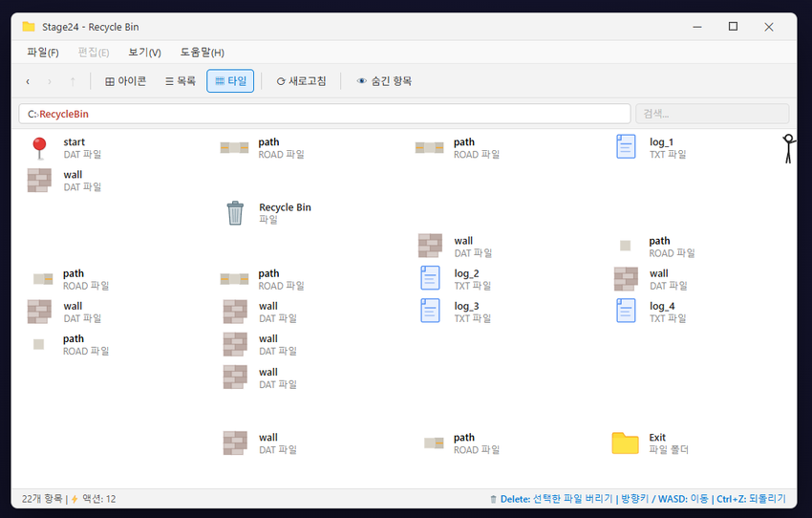The height and width of the screenshot is (518, 812).
Task: Select the log_3 text file icon
Action: [430, 311]
